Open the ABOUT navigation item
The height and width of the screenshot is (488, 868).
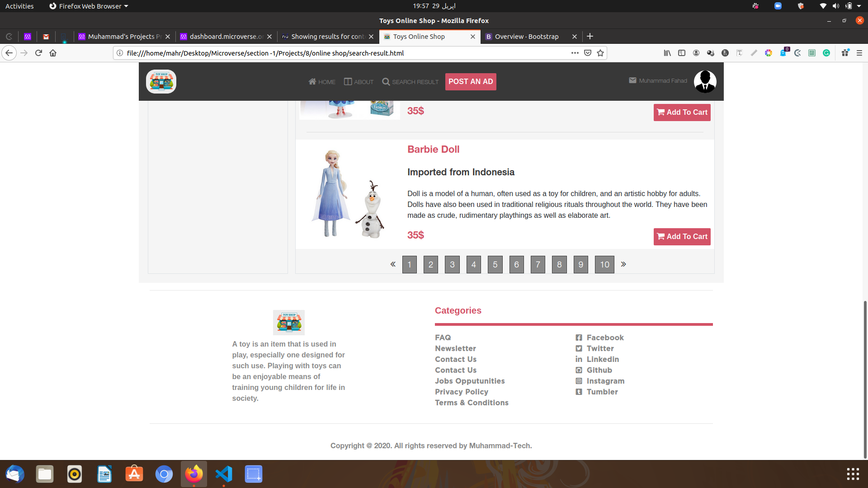pos(359,82)
